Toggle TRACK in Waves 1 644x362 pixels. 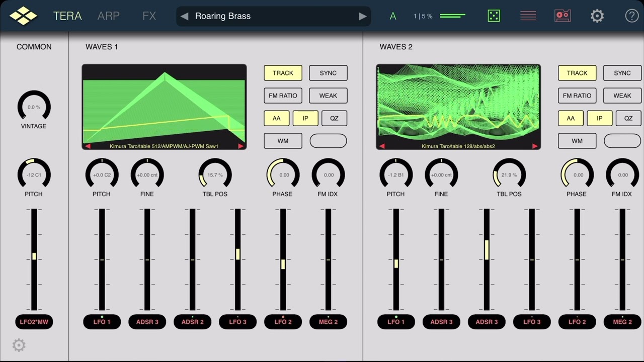(283, 73)
